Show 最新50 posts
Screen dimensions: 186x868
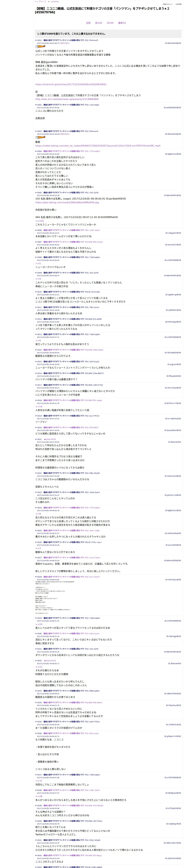tap(122, 23)
